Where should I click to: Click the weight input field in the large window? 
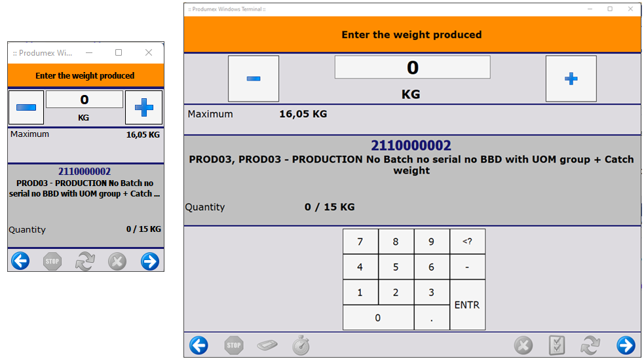[412, 67]
